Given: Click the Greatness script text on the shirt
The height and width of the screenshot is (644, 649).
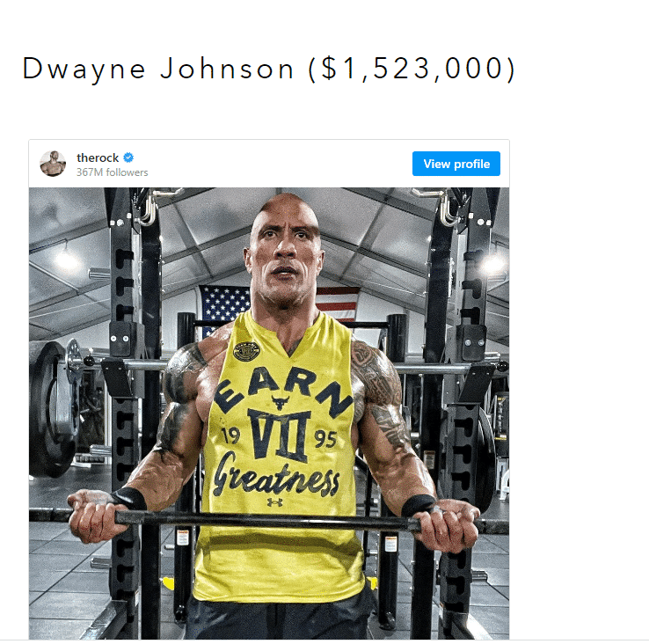Looking at the screenshot, I should [x=276, y=475].
